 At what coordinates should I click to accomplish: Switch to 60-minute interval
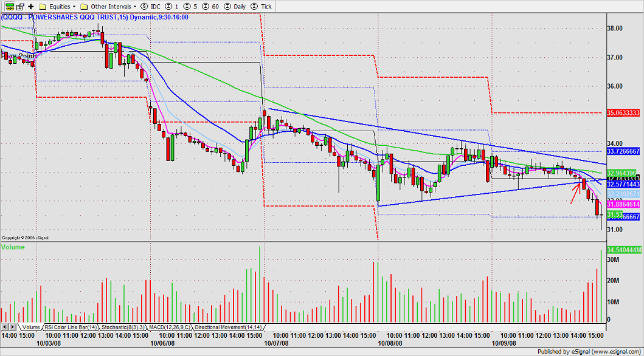coord(210,7)
